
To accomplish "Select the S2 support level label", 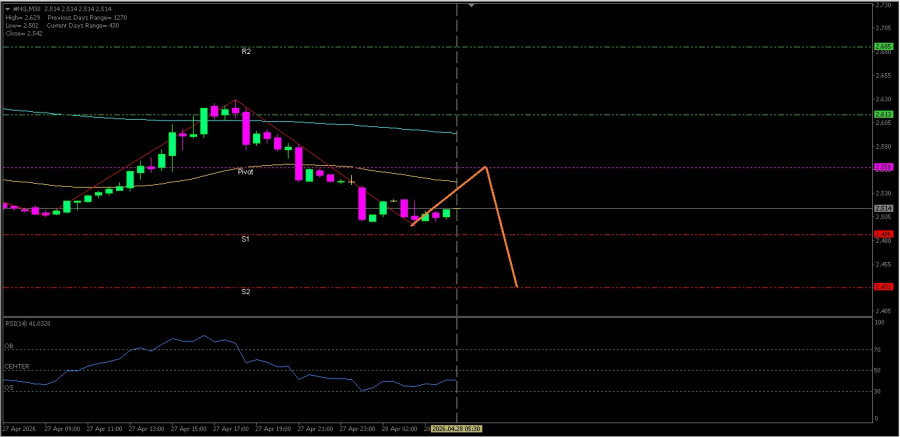I will click(x=245, y=292).
